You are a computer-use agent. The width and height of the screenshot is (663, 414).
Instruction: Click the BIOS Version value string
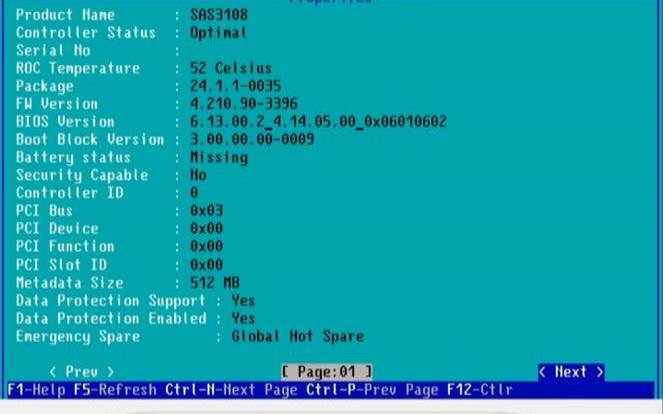coord(318,122)
